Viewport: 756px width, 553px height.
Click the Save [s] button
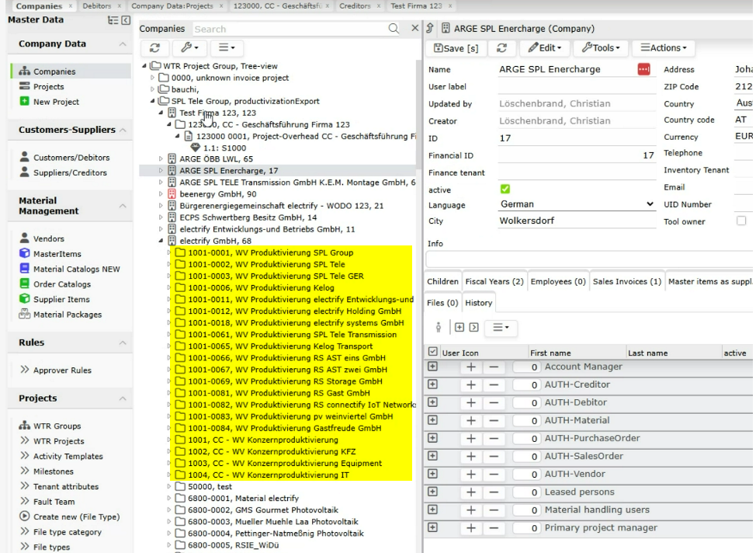456,48
